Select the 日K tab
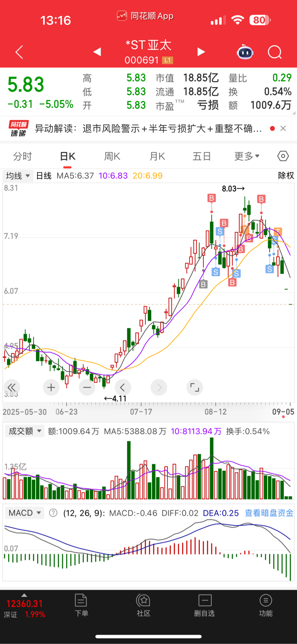Viewport: 297px width, 644px height. click(x=67, y=156)
